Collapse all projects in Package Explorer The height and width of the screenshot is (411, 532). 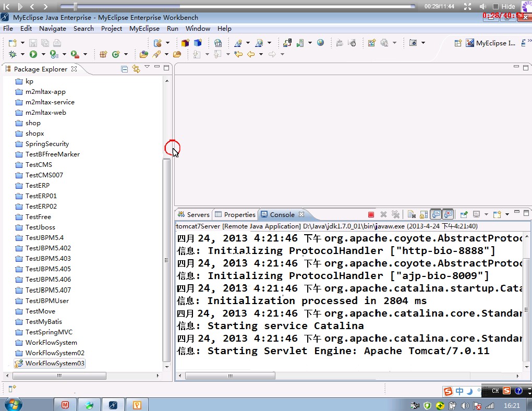(124, 68)
